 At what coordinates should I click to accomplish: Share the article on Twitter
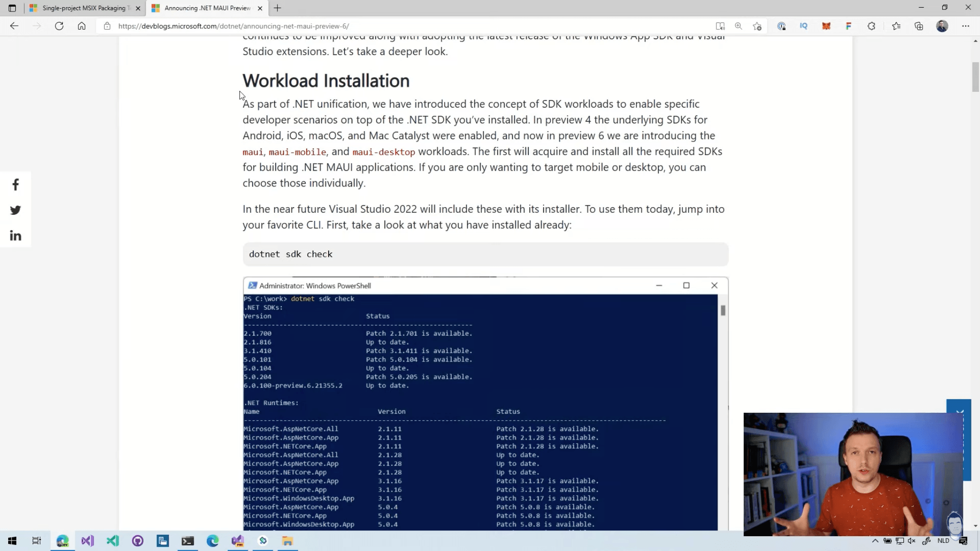(15, 210)
